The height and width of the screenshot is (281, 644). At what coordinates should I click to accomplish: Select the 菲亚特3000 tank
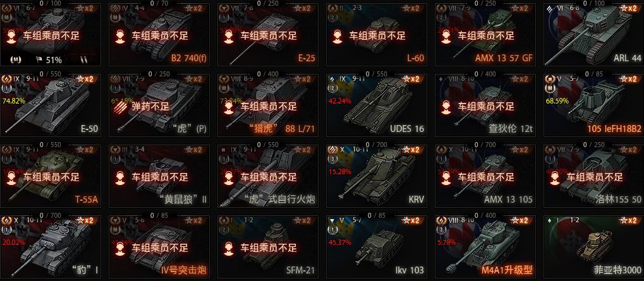click(x=594, y=246)
